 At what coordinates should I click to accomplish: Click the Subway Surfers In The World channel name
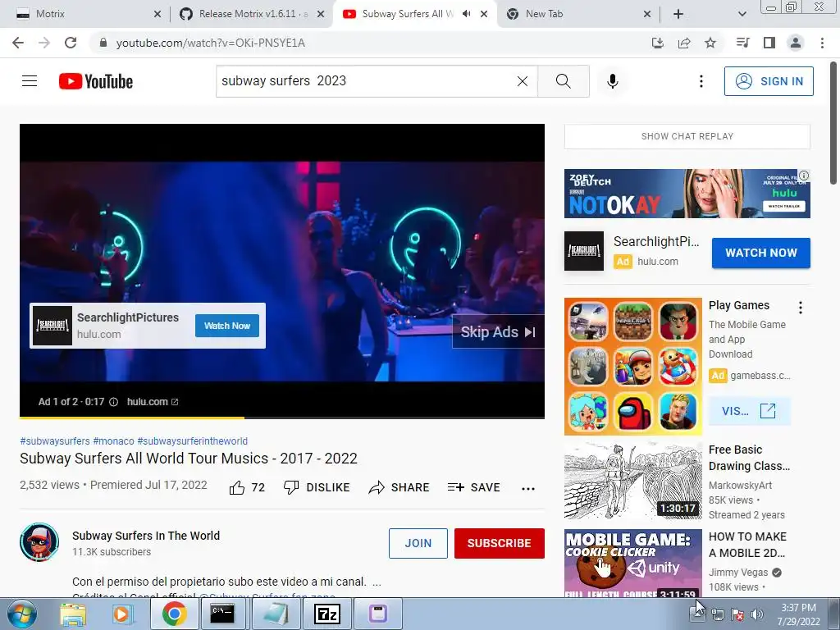coord(146,536)
